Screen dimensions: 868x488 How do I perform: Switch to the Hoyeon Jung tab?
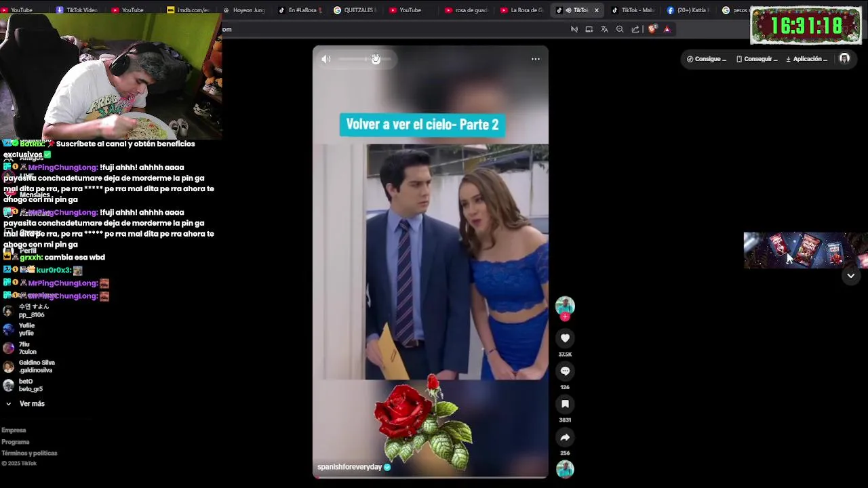click(x=243, y=10)
